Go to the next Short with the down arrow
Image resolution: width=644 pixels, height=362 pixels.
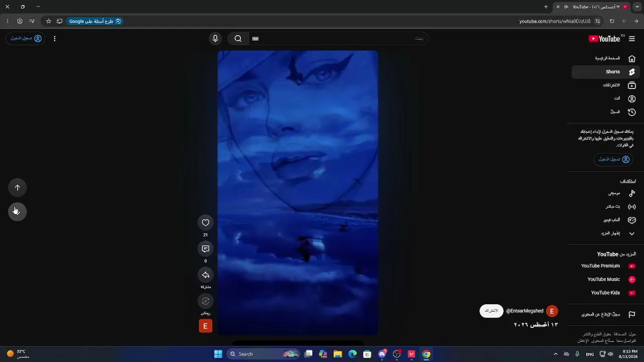coord(17,212)
